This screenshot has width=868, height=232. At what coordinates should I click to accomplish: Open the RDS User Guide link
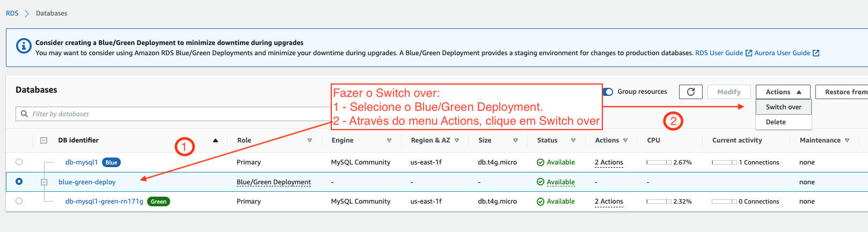tap(719, 53)
